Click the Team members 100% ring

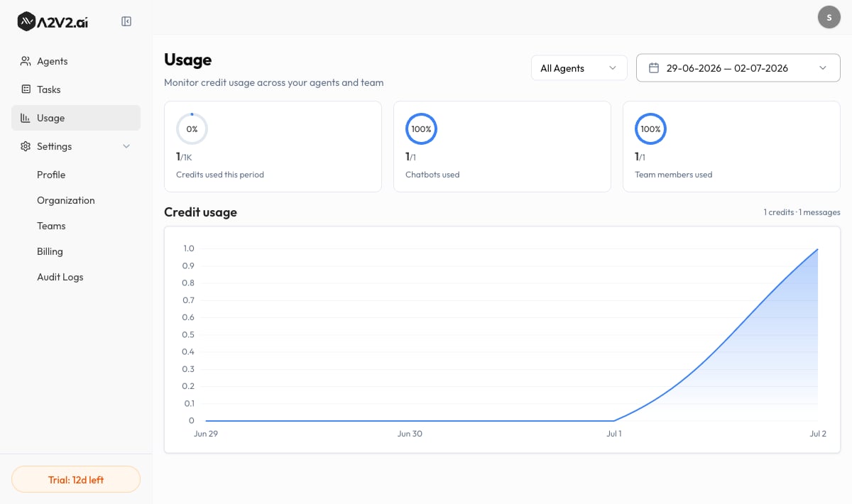[650, 129]
